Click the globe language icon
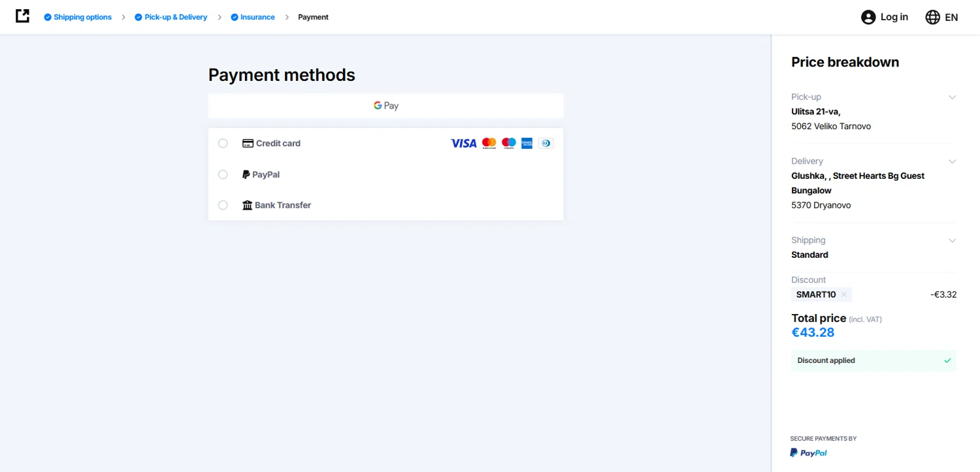Viewport: 980px width, 472px height. [x=932, y=18]
